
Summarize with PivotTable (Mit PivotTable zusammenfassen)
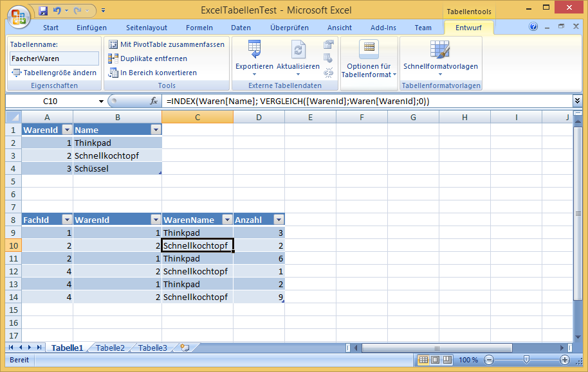click(x=167, y=44)
